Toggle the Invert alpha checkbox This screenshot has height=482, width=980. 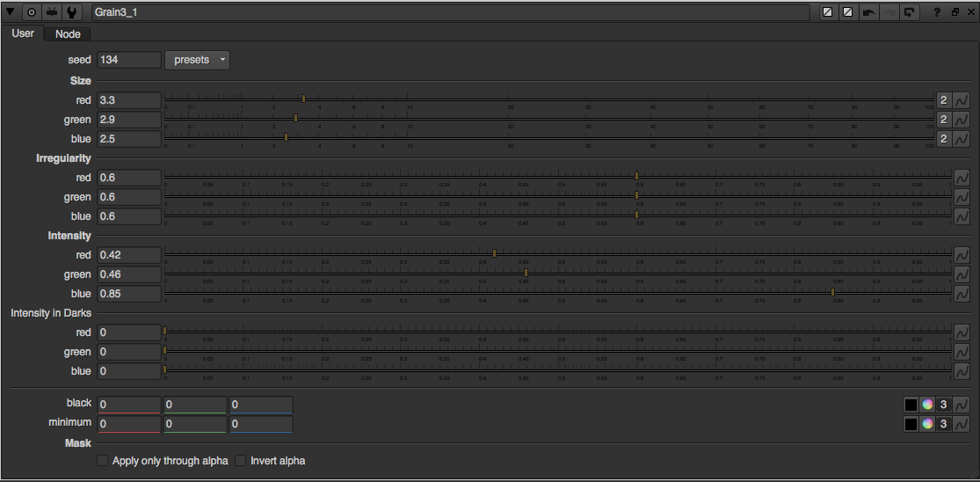tap(241, 461)
